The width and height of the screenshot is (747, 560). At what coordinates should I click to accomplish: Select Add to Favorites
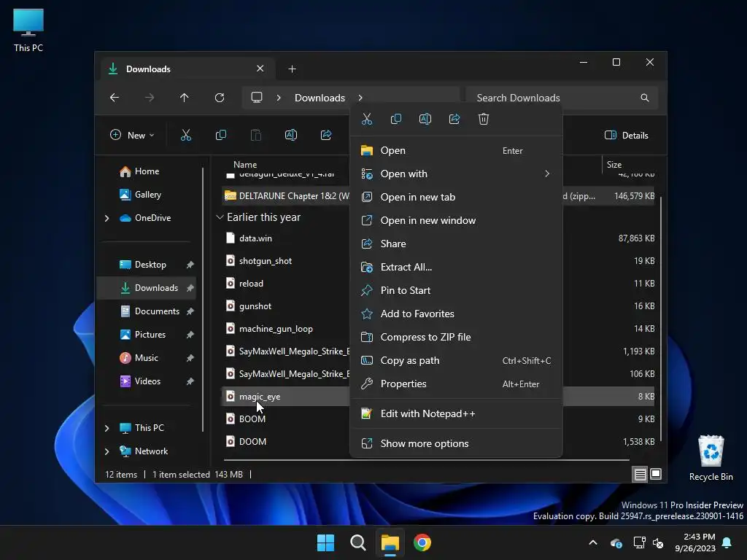pos(456,314)
